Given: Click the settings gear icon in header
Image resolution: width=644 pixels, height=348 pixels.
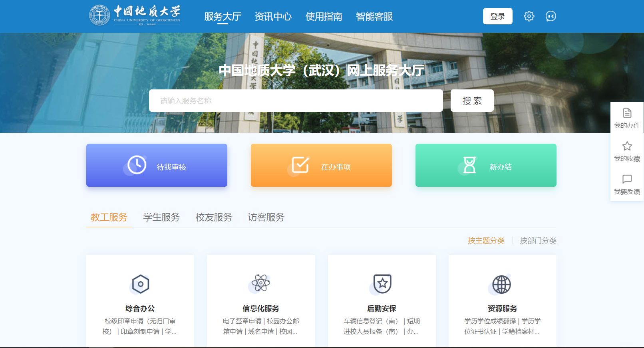Looking at the screenshot, I should (529, 16).
